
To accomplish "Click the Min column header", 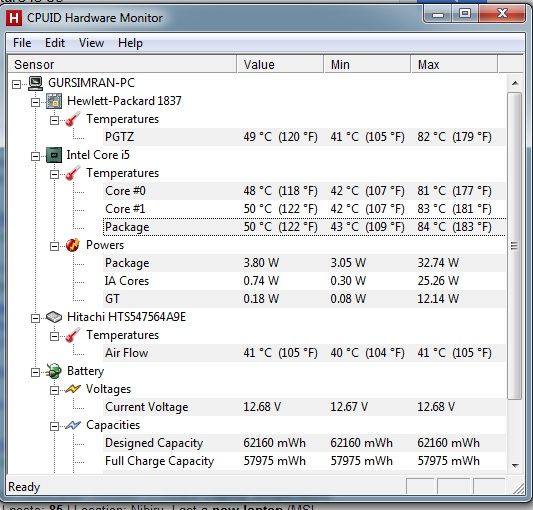I will click(367, 64).
